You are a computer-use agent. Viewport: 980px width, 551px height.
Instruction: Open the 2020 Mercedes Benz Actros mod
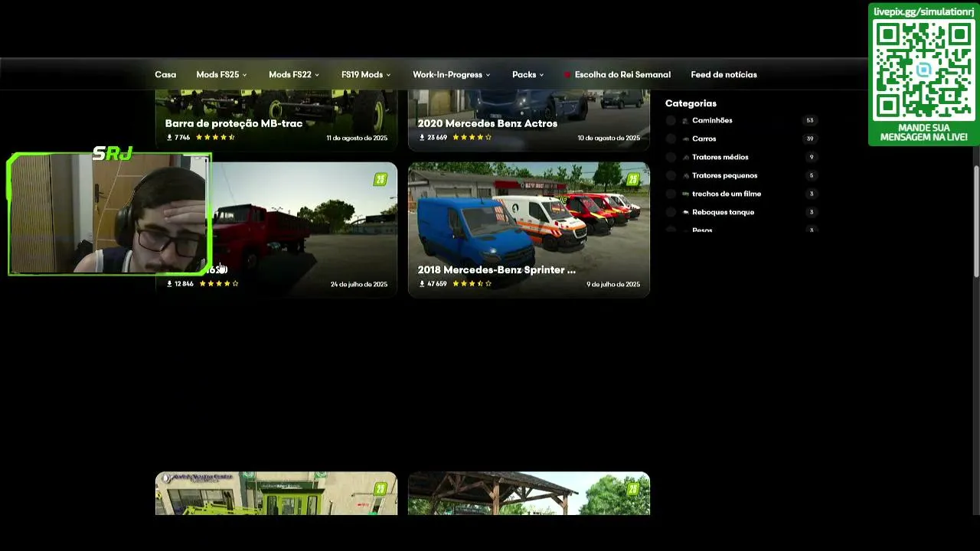[x=487, y=123]
